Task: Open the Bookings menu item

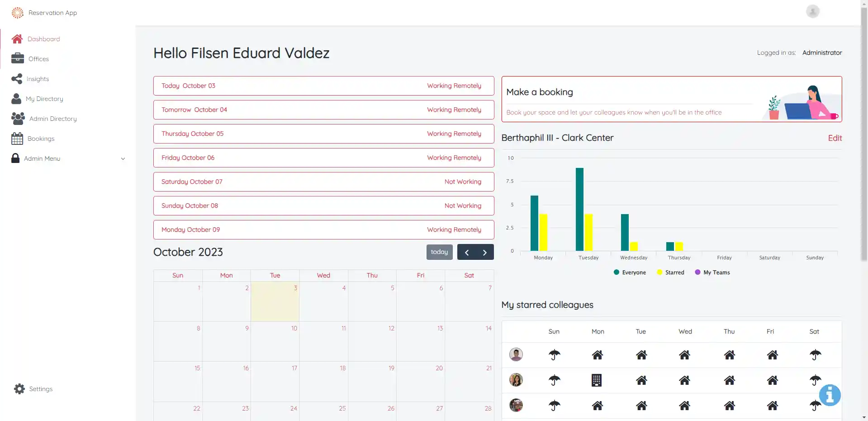Action: 41,139
